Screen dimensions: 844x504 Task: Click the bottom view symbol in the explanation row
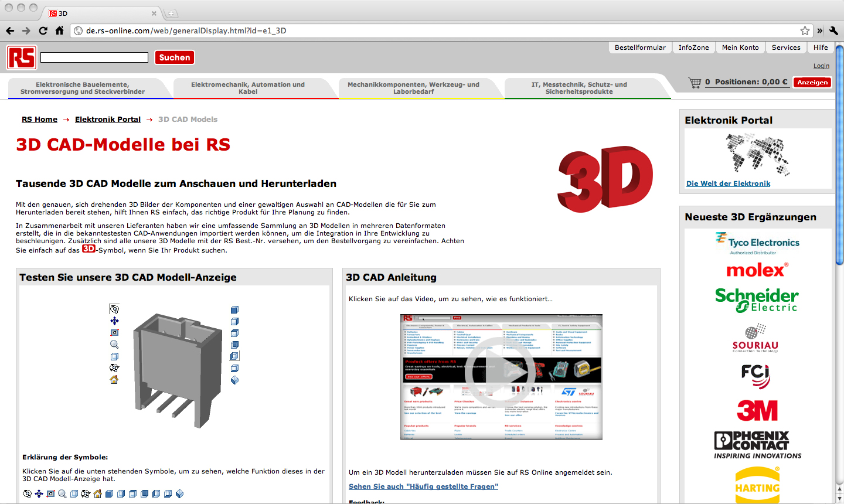(x=168, y=494)
